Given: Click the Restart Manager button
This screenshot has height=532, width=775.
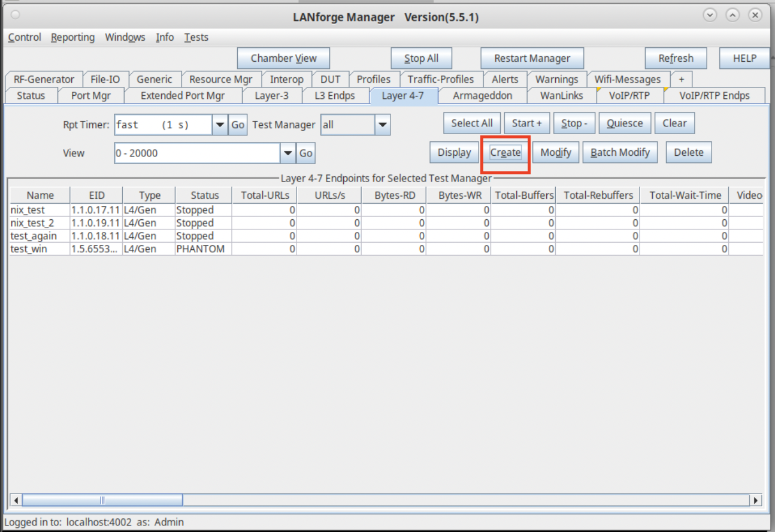Looking at the screenshot, I should pyautogui.click(x=532, y=58).
